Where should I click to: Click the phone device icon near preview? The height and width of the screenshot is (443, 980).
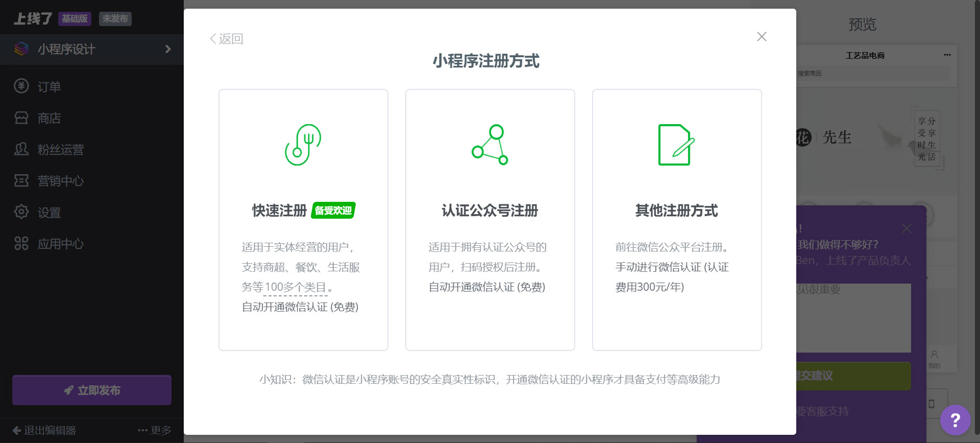pos(932,404)
